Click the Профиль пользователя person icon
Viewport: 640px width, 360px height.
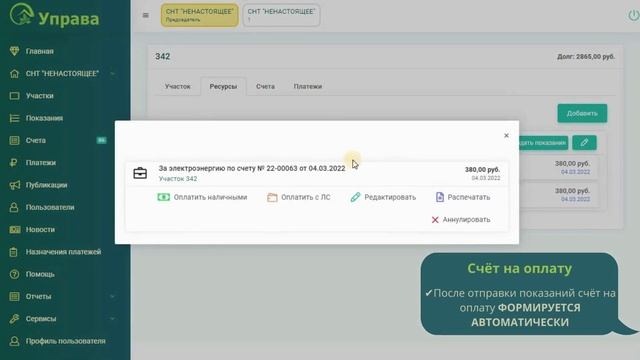click(14, 341)
